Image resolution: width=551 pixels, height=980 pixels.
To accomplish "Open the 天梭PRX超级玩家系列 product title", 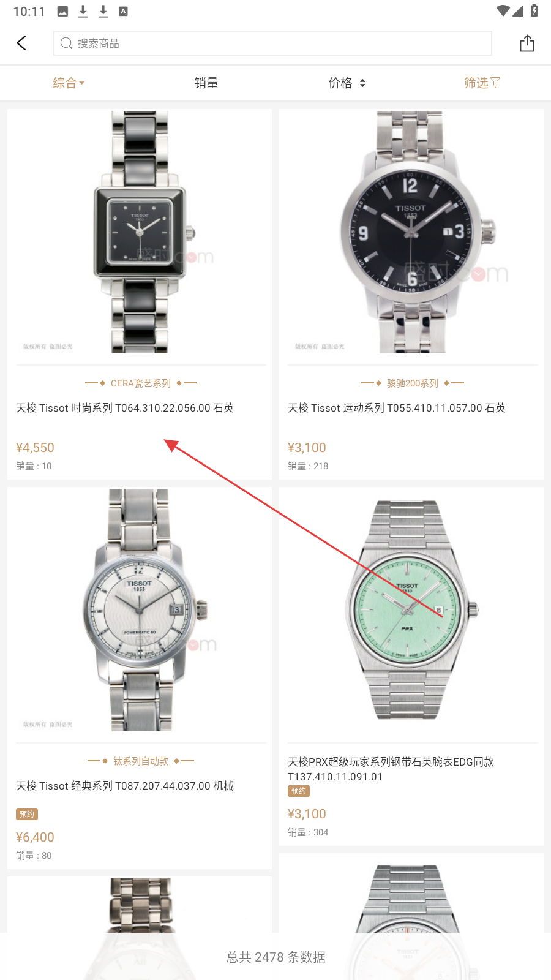I will [391, 769].
